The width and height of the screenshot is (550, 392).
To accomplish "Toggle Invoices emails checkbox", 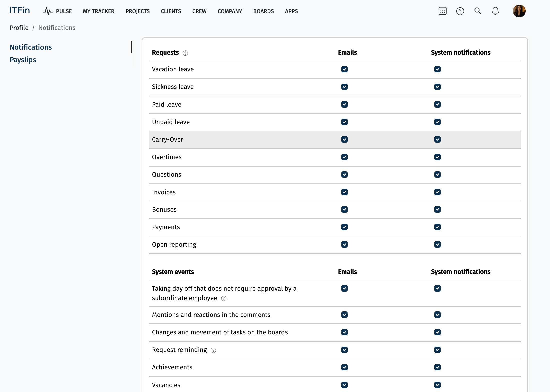I will coord(344,192).
